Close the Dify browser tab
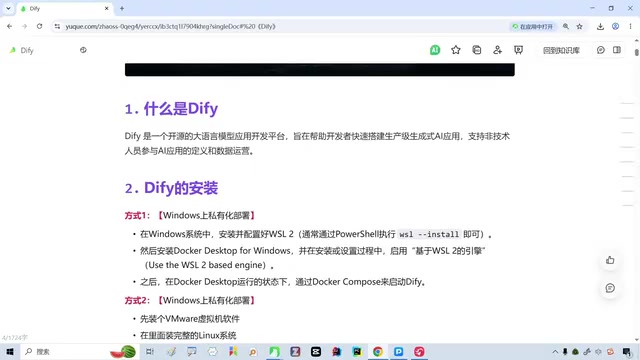Screen dimensions: 640x360 [x=107, y=9]
